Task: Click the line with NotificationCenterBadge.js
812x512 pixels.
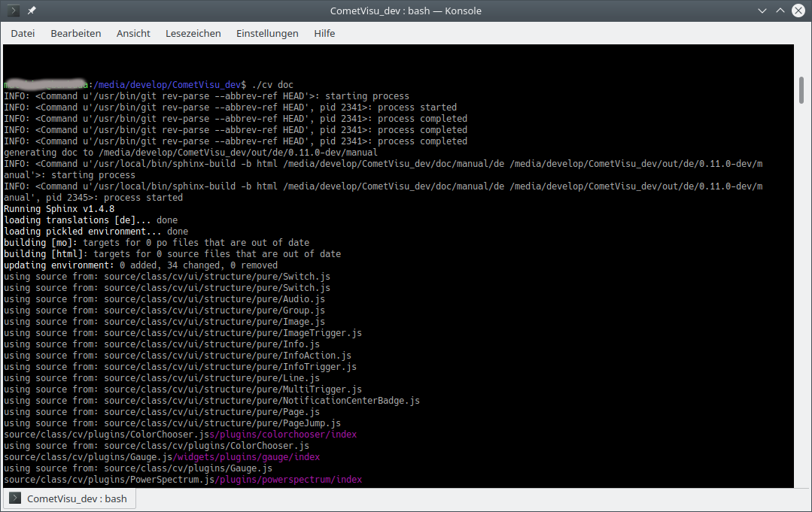Action: click(211, 401)
